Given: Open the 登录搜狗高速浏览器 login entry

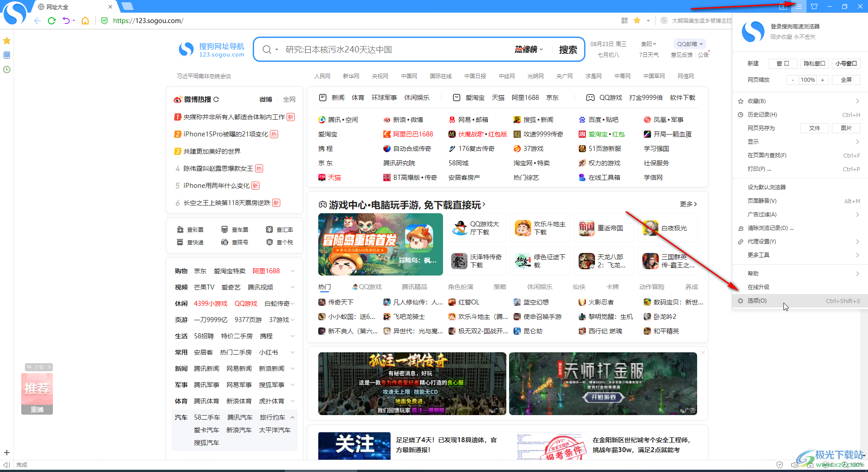Looking at the screenshot, I should click(x=795, y=27).
